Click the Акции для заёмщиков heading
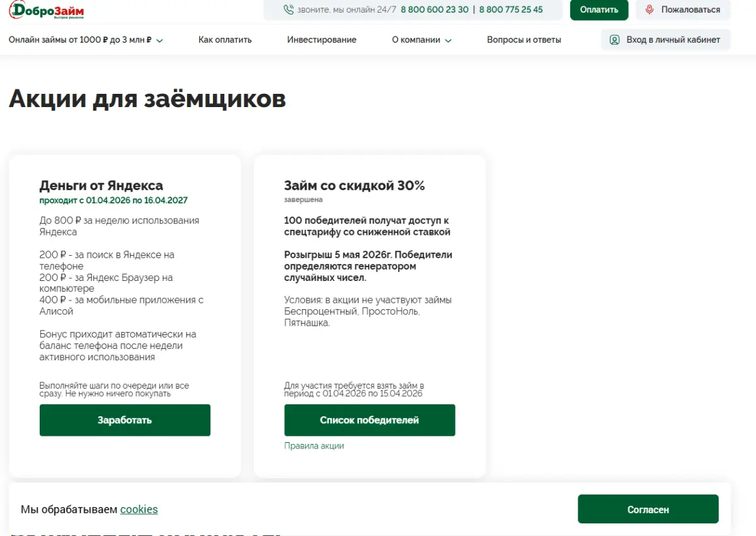Screen dimensions: 756x536 point(147,99)
